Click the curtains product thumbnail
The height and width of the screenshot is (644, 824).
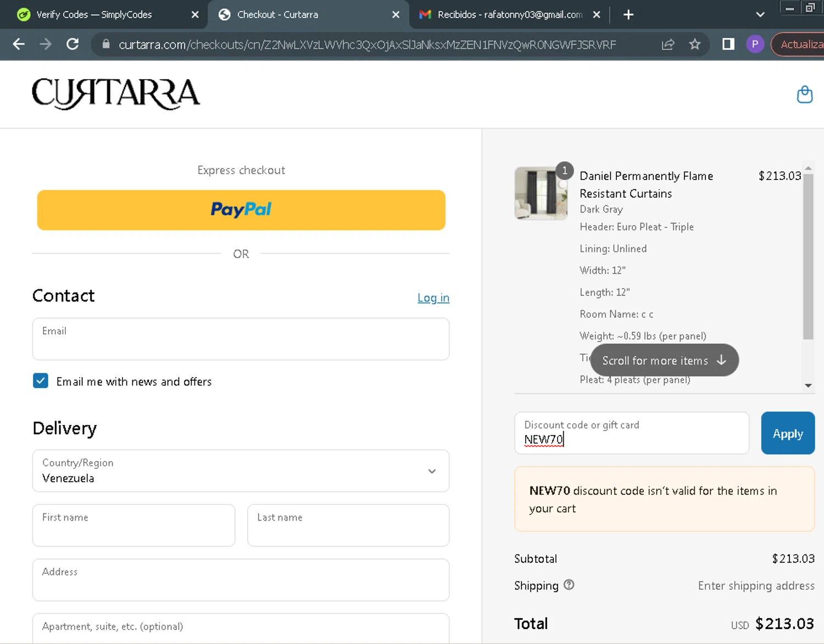coord(541,193)
